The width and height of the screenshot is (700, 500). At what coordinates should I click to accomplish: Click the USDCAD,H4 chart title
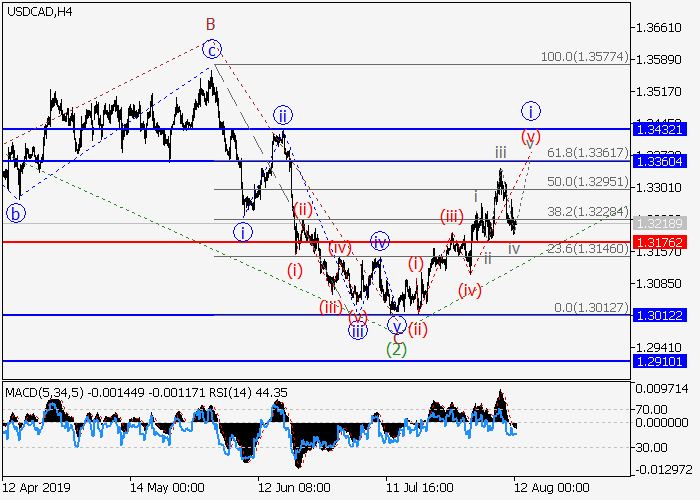(37, 11)
